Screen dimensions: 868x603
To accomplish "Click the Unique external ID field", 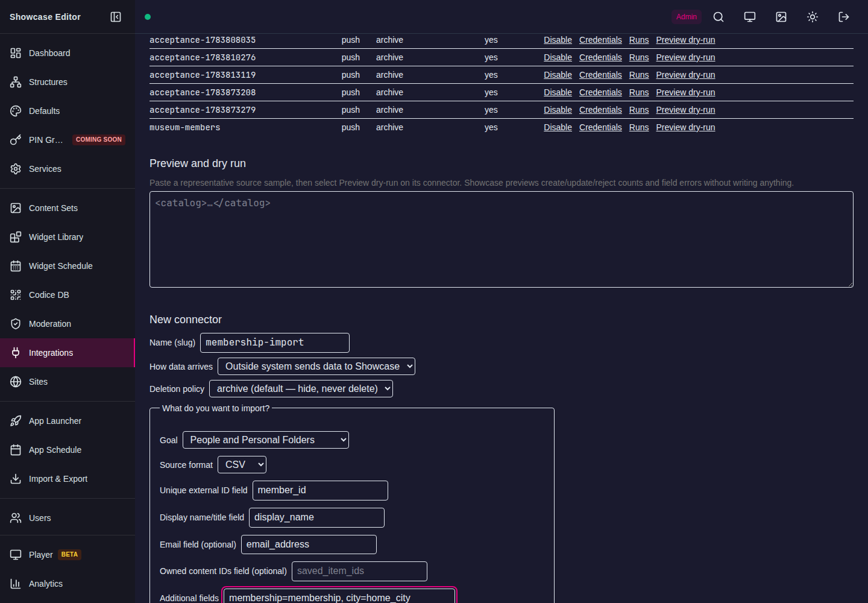I will (x=320, y=490).
